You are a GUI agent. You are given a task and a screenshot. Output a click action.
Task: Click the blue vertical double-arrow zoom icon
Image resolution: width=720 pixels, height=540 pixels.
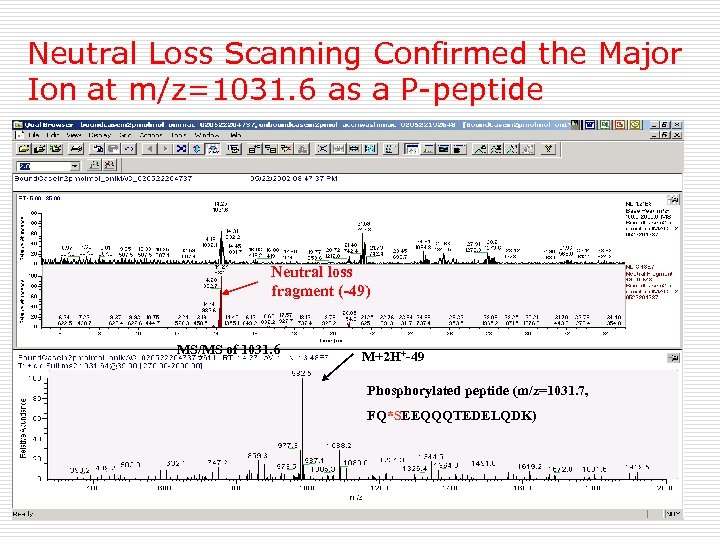[197, 149]
